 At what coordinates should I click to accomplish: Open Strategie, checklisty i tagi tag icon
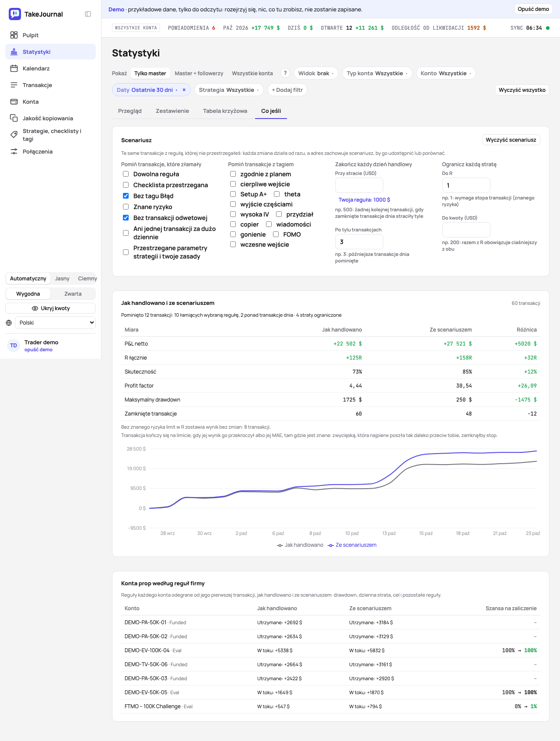pos(14,135)
